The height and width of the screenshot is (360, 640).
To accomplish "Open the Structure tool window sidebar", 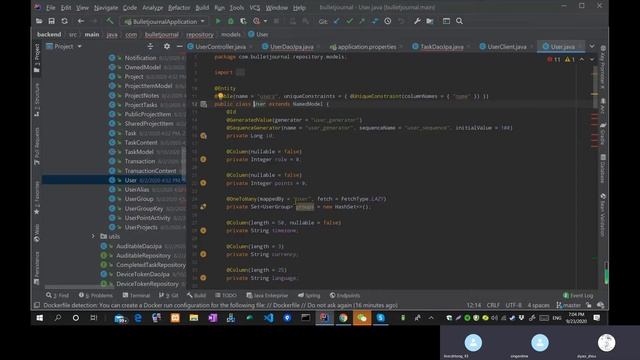I will pos(37,100).
